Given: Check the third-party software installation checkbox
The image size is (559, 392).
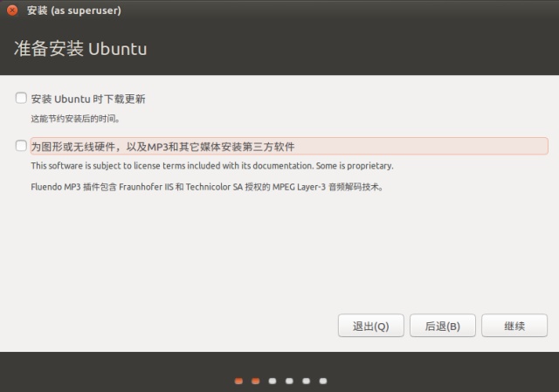Looking at the screenshot, I should click(21, 146).
